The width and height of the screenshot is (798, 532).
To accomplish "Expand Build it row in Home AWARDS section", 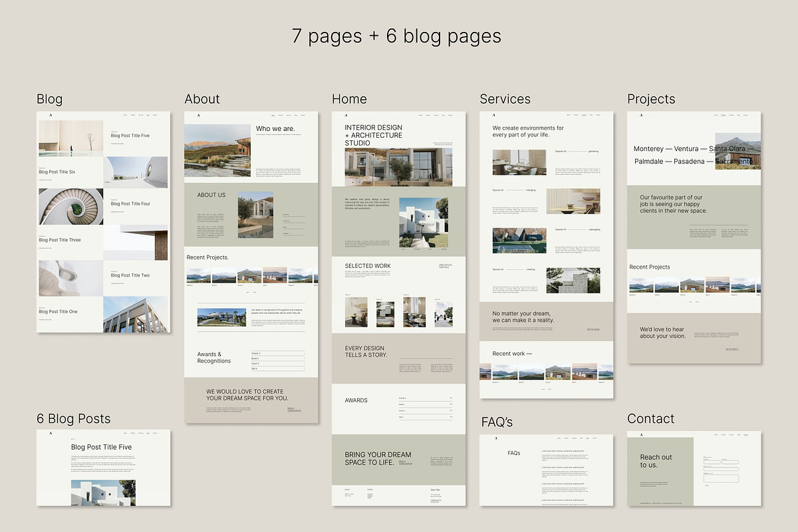I will click(x=426, y=404).
